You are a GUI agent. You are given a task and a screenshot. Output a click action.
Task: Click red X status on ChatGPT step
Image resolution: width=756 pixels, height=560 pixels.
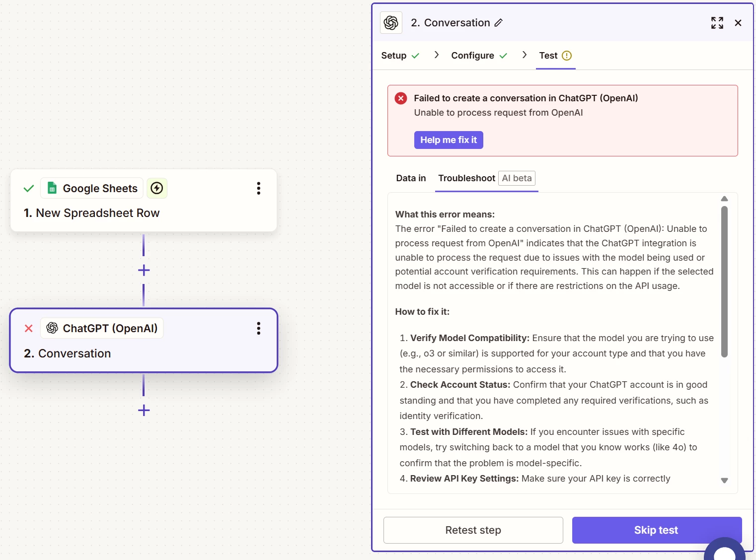[x=29, y=328]
